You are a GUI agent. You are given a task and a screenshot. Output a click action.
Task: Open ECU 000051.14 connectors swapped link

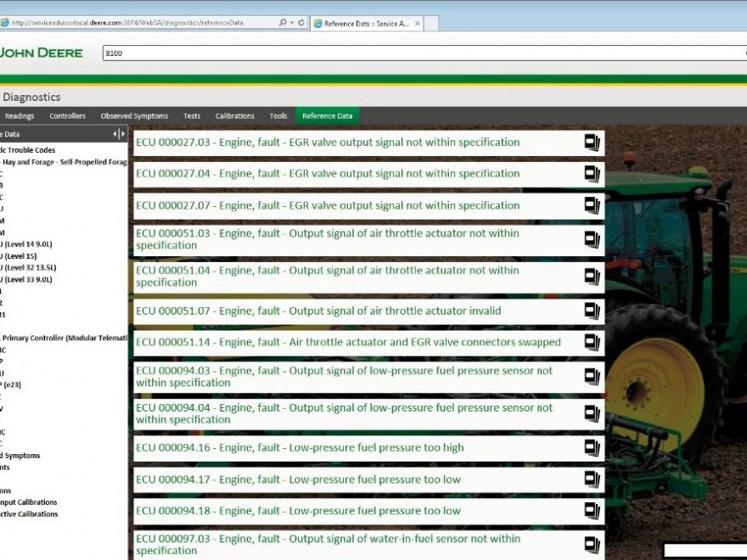coord(348,343)
